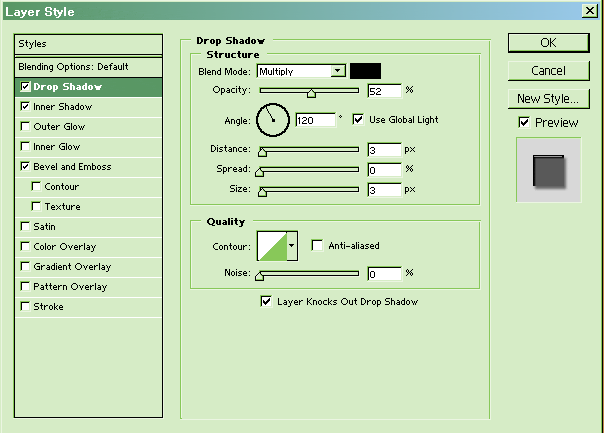Open the Blend Mode dropdown
This screenshot has height=433, width=604.
click(338, 71)
